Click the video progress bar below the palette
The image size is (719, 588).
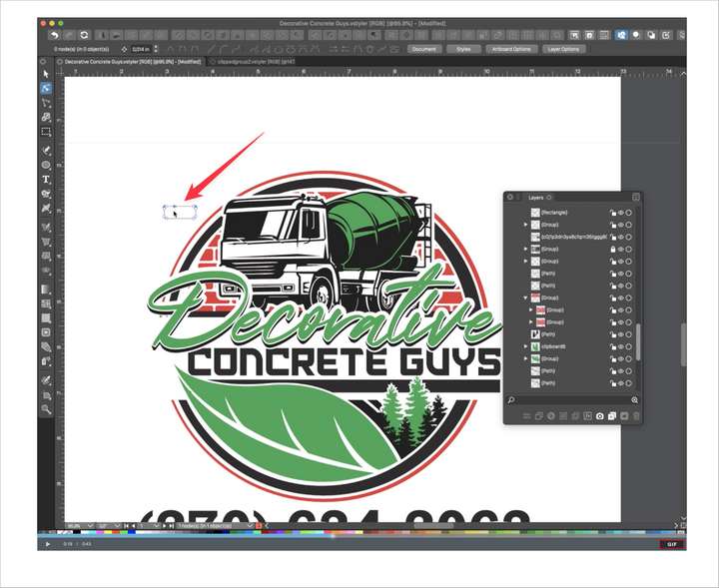(361, 535)
